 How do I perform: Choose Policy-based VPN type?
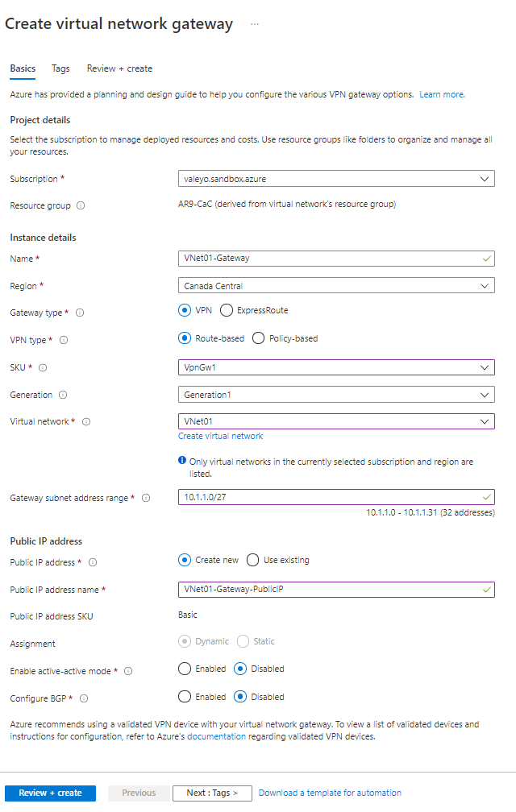[x=259, y=338]
